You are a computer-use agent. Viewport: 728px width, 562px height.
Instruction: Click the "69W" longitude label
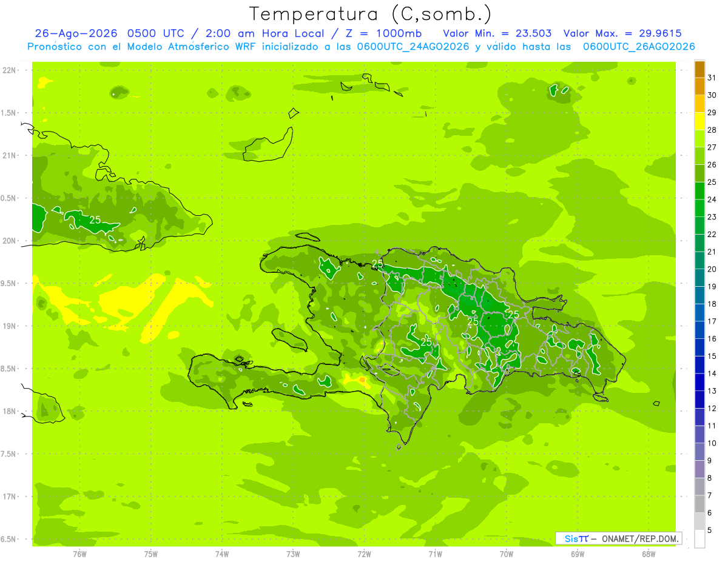pyautogui.click(x=578, y=554)
